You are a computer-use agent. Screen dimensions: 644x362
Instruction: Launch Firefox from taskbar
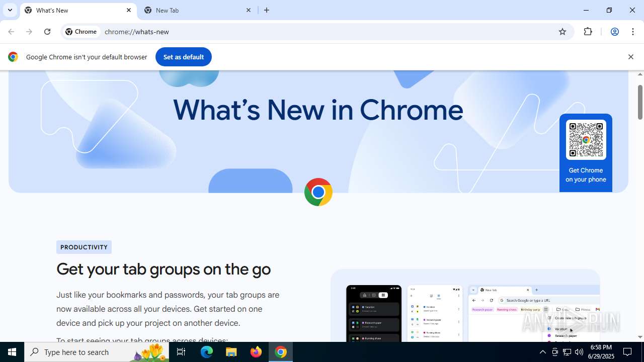tap(256, 352)
